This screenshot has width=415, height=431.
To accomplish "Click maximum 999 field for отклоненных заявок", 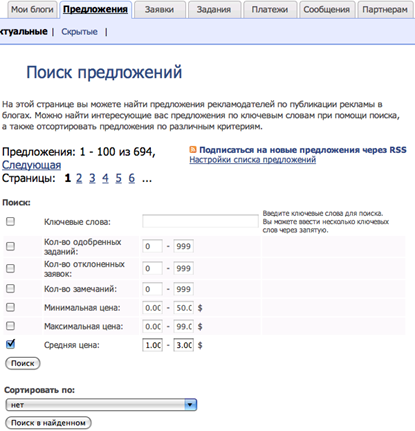I will tap(183, 268).
